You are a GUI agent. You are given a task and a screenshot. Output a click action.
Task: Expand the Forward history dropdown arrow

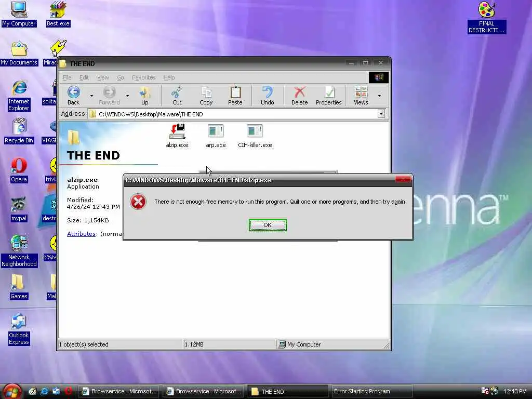pyautogui.click(x=127, y=96)
